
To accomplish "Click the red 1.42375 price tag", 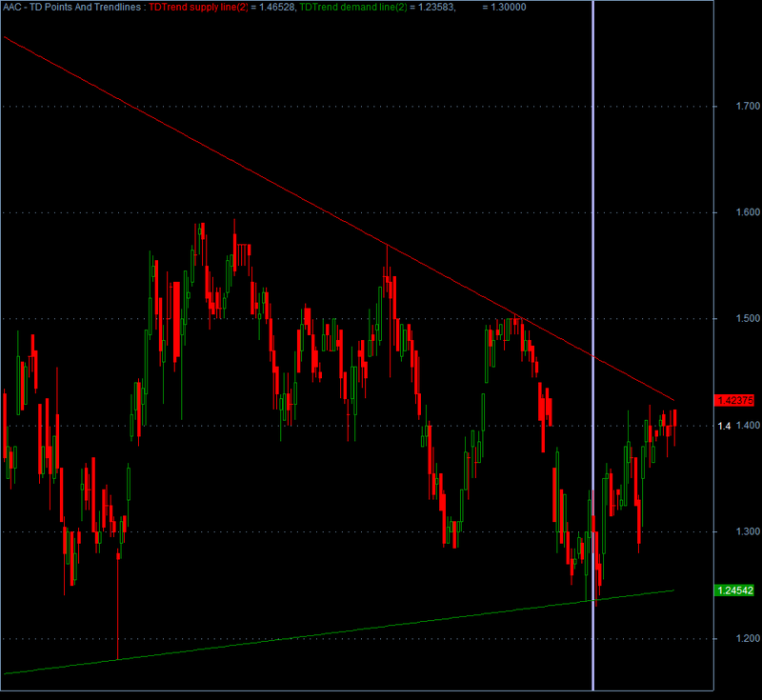I will point(735,400).
